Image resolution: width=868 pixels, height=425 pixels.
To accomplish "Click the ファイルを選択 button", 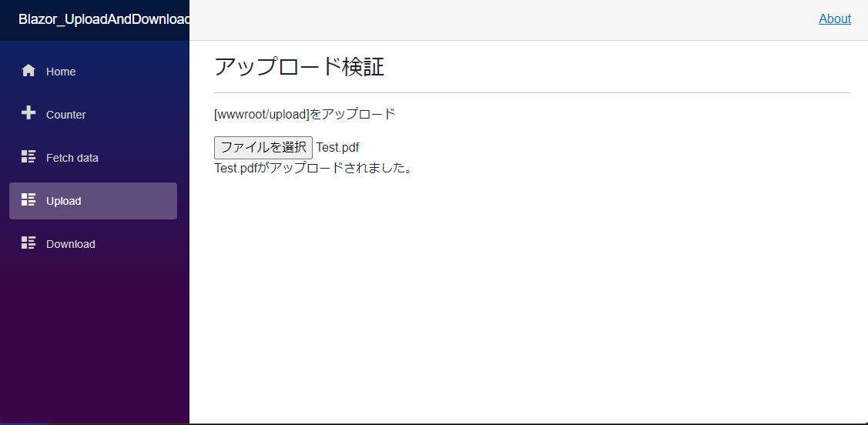I will click(263, 148).
